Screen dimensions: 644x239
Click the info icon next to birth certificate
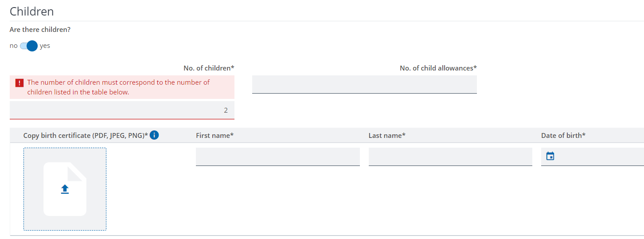point(154,135)
